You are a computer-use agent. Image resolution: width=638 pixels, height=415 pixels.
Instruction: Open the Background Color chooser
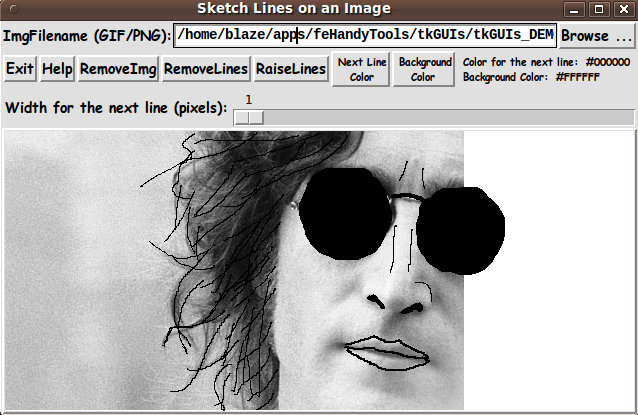424,69
